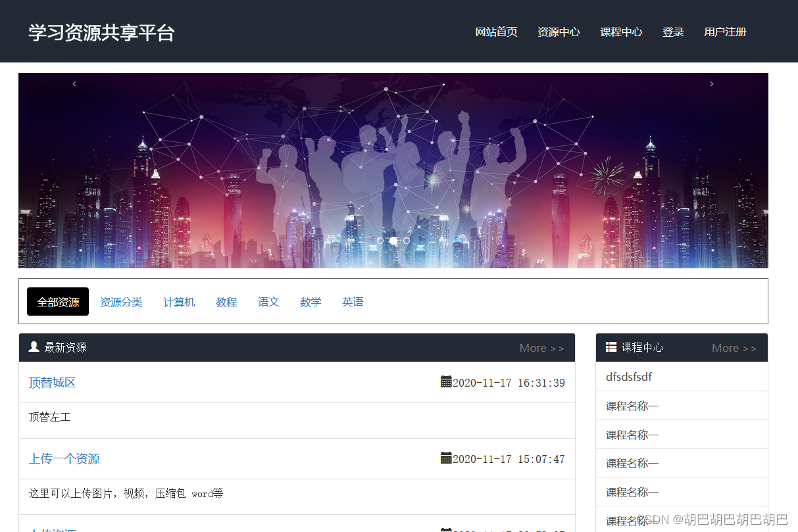Viewport: 798px width, 532px height.
Task: Click More >> in the 最新资源 header
Action: click(x=542, y=348)
